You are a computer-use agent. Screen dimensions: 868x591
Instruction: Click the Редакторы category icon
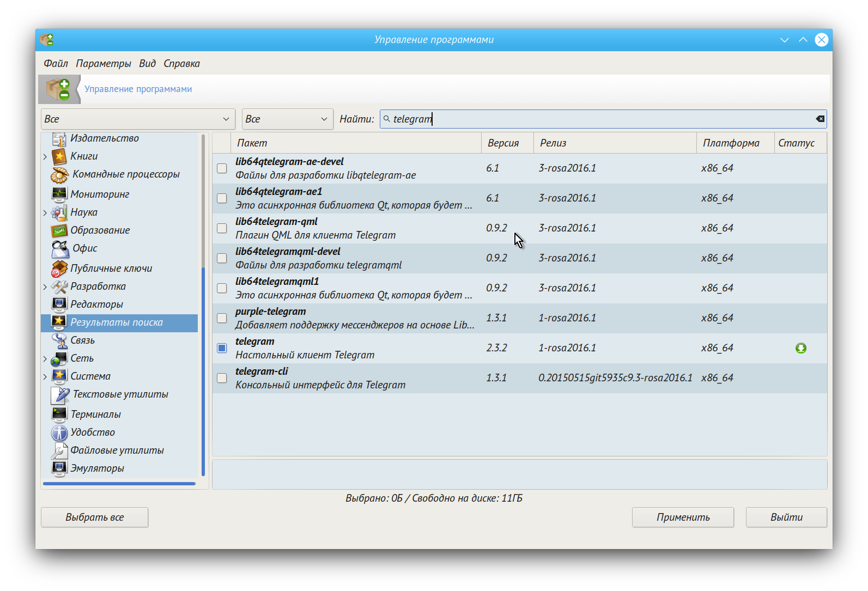pyautogui.click(x=59, y=304)
